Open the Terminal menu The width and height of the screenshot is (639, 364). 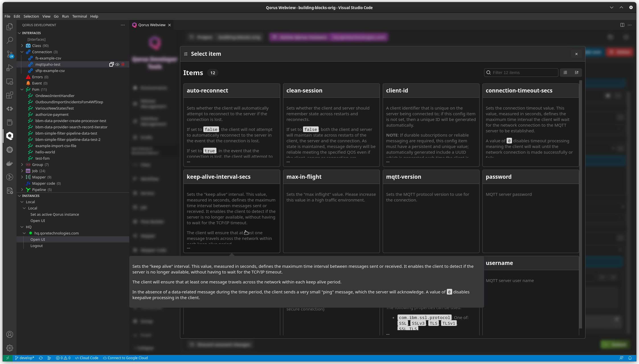pyautogui.click(x=79, y=16)
